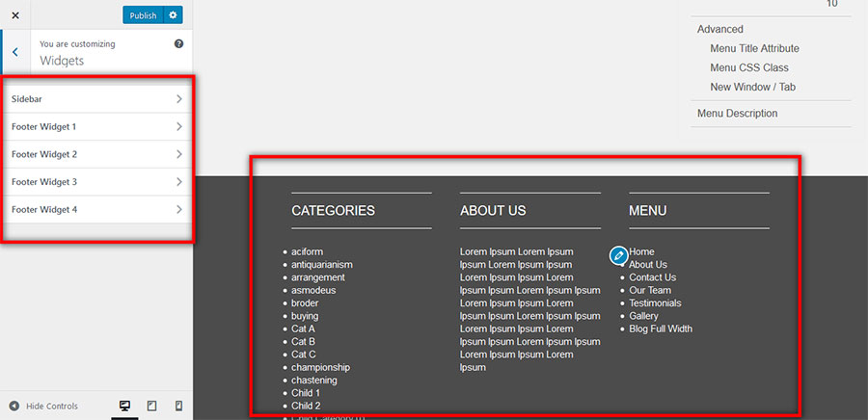This screenshot has height=420, width=868.
Task: Open the Sidebar widget area
Action: [x=97, y=99]
